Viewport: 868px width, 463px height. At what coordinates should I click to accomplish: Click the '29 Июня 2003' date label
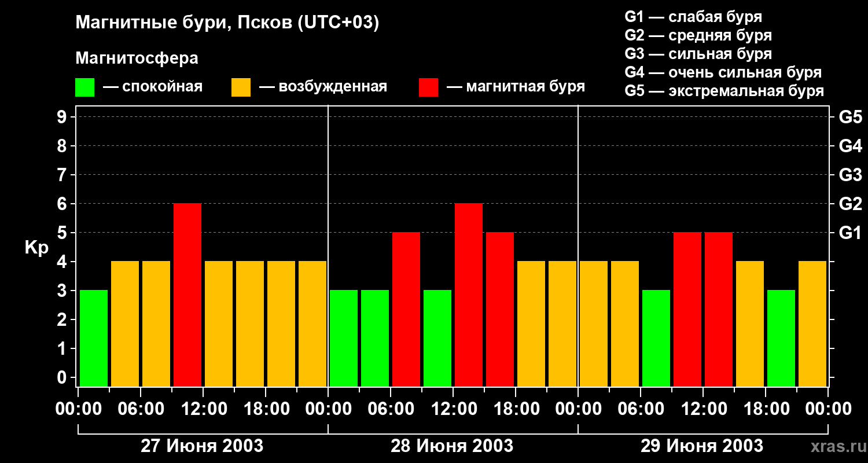702,446
